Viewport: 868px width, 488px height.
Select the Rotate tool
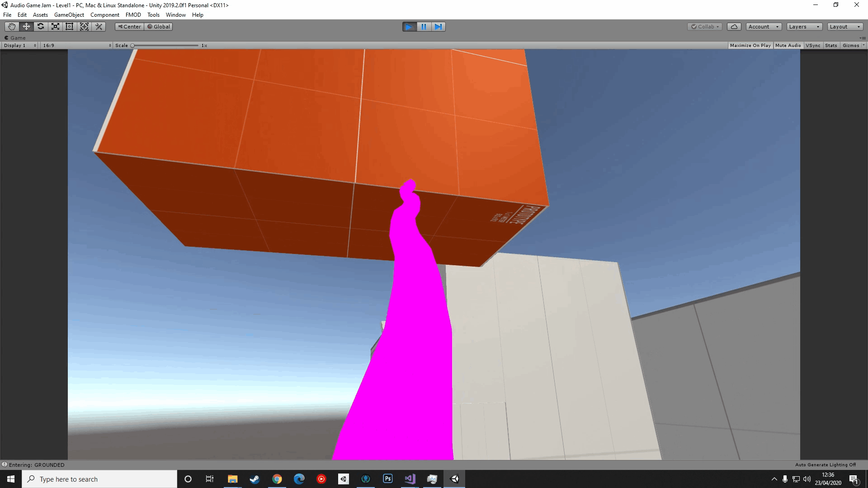(x=41, y=27)
